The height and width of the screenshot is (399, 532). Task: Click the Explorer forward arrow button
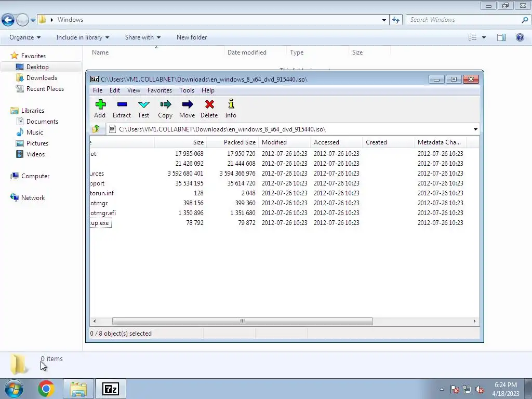pyautogui.click(x=22, y=20)
